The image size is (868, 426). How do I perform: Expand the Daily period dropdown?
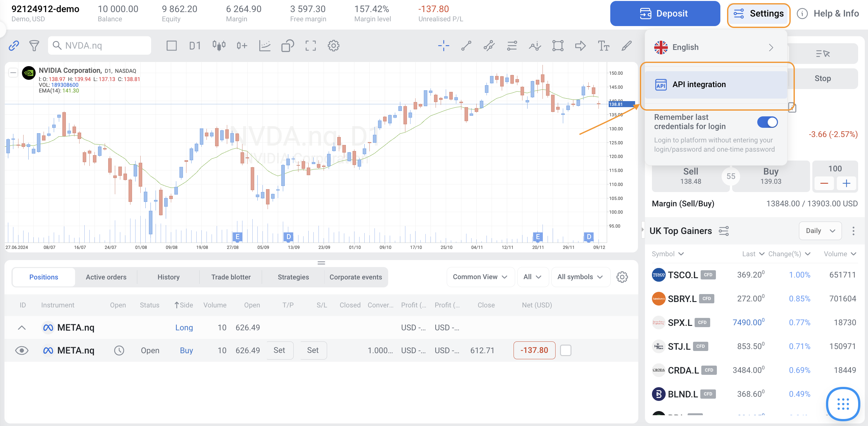(820, 231)
